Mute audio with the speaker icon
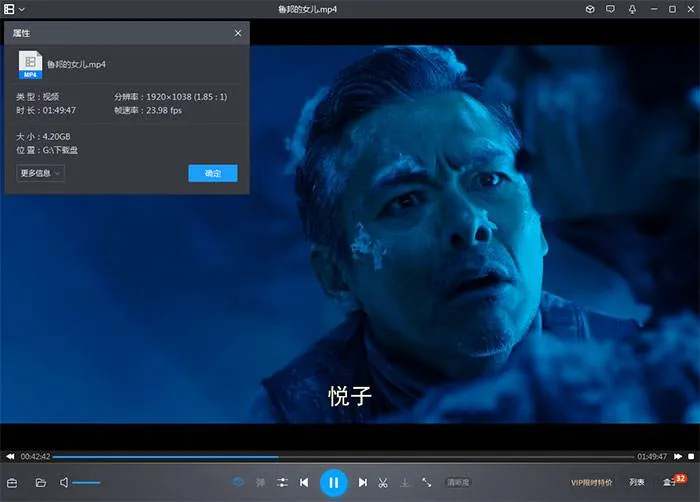Image resolution: width=700 pixels, height=502 pixels. 64,482
